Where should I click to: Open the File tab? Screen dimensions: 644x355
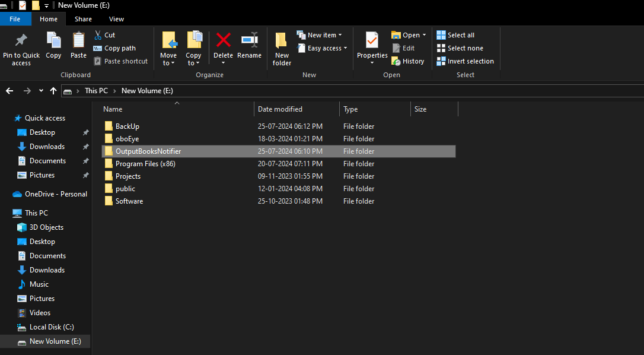[15, 19]
